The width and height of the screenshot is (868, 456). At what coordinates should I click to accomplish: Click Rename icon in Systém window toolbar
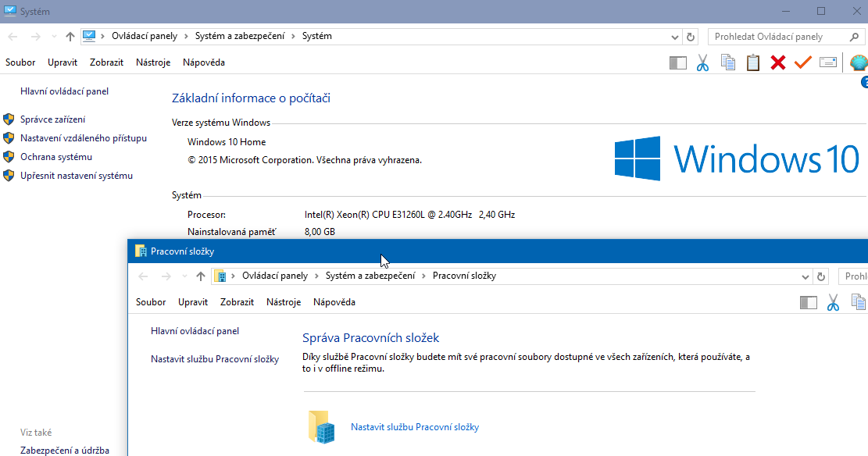click(x=827, y=62)
